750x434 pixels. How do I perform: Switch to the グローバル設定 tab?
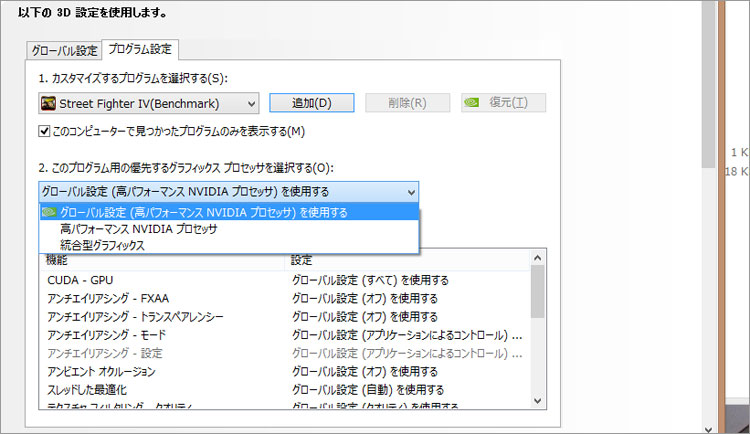(64, 51)
